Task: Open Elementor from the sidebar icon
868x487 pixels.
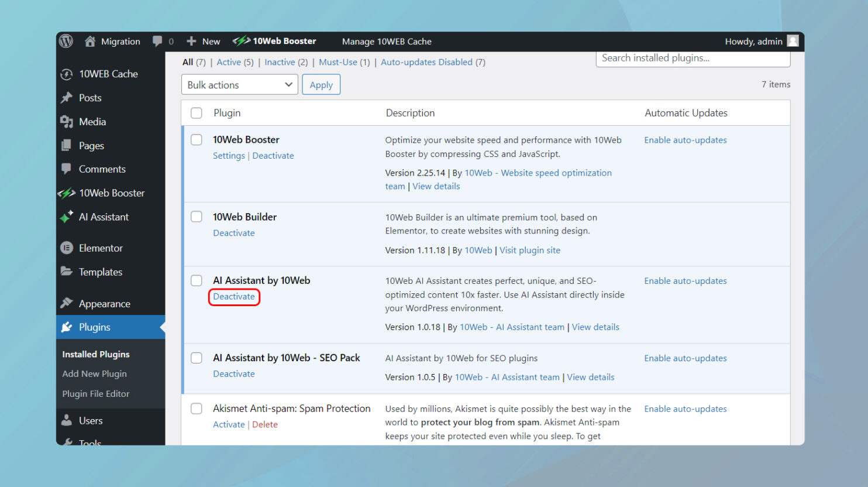Action: (67, 248)
